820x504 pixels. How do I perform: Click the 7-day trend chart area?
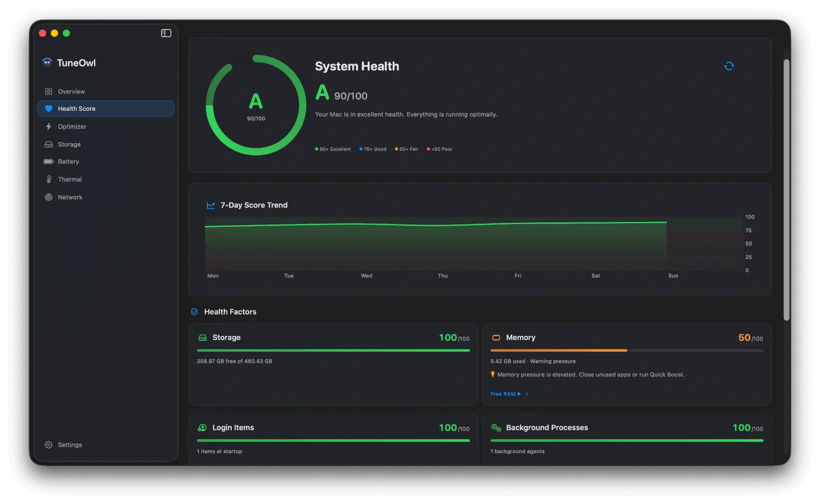474,244
